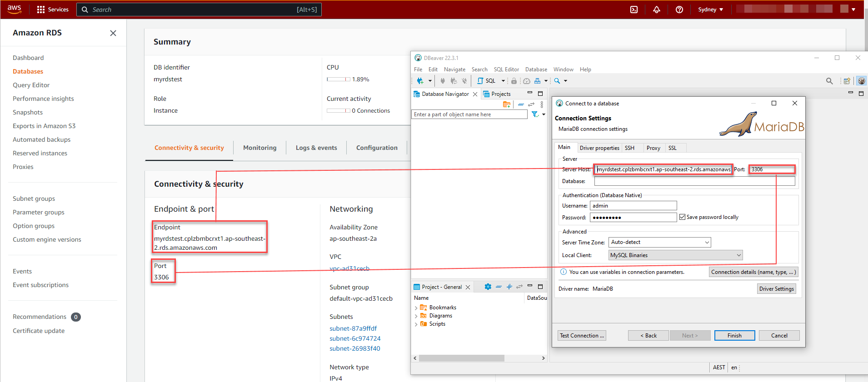Click the filter funnel icon in Navigator
The height and width of the screenshot is (382, 868).
[x=535, y=114]
